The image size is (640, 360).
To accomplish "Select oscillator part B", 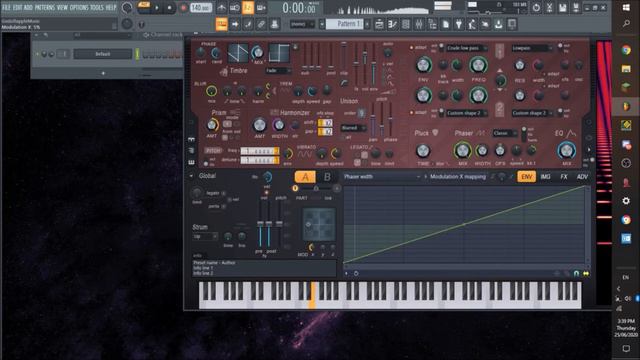I will pos(327,177).
